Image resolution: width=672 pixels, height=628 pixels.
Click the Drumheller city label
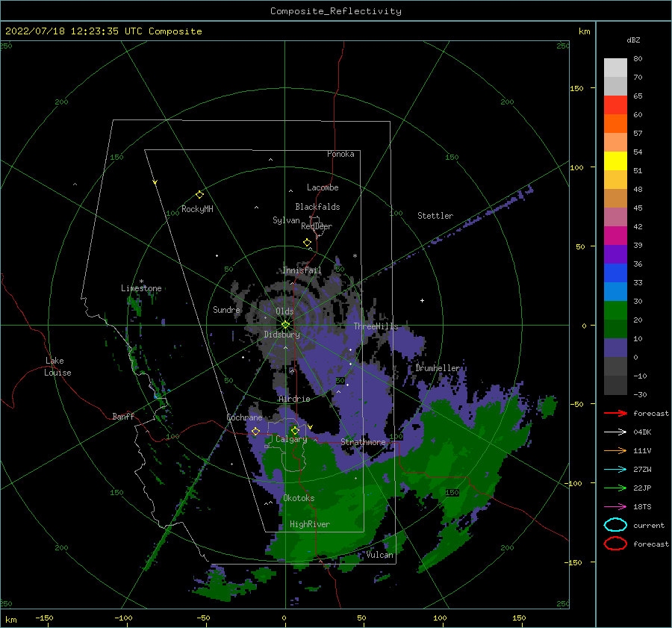click(438, 368)
